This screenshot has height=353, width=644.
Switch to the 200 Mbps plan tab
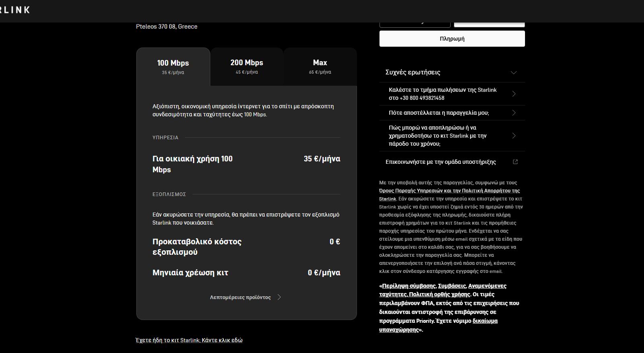(247, 66)
